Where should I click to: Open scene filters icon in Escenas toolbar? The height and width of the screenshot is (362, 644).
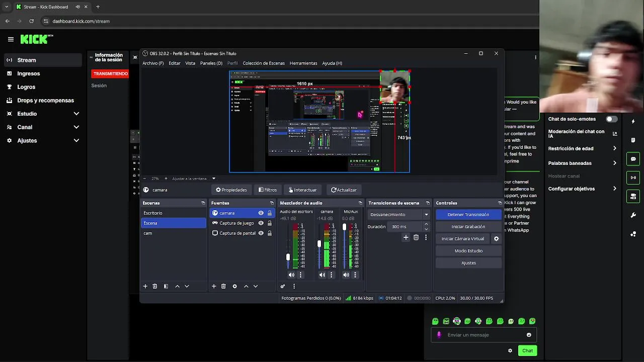166,286
